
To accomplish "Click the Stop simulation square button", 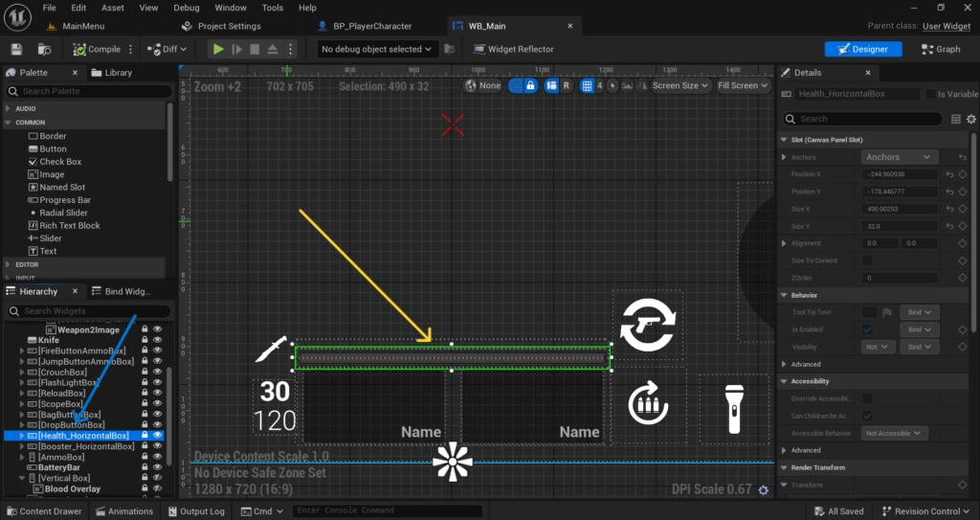I will (255, 50).
